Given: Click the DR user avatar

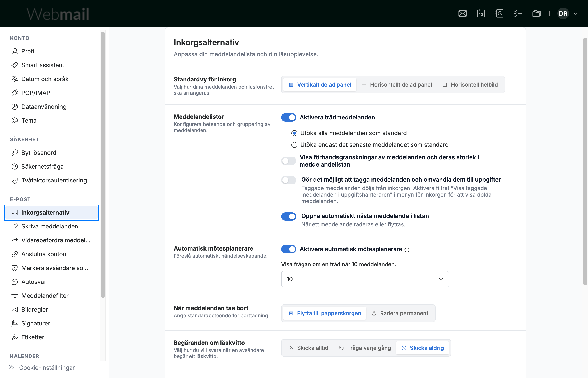Looking at the screenshot, I should tap(563, 13).
